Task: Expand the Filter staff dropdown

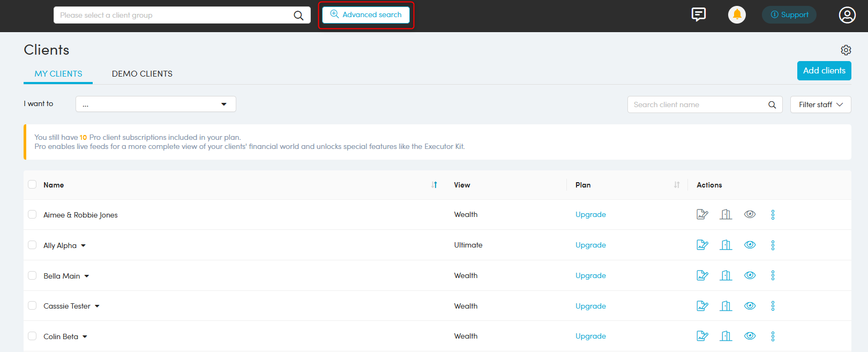Action: 820,104
